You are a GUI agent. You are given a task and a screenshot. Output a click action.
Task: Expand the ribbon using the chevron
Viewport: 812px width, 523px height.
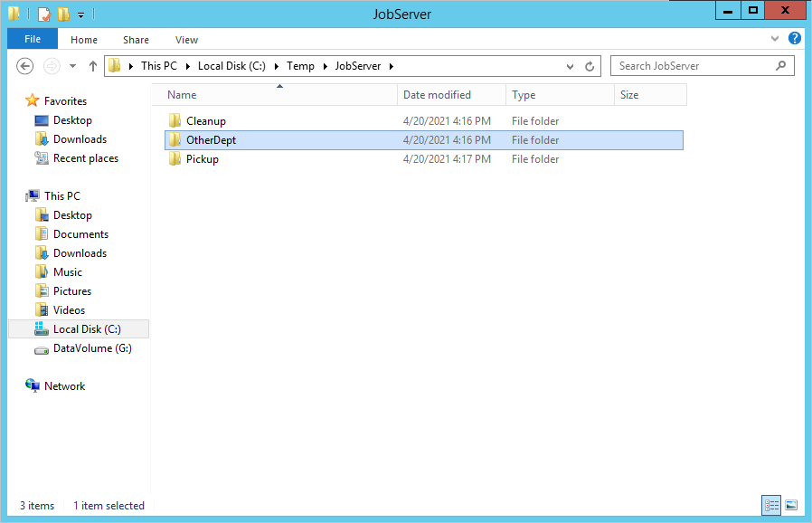(775, 39)
